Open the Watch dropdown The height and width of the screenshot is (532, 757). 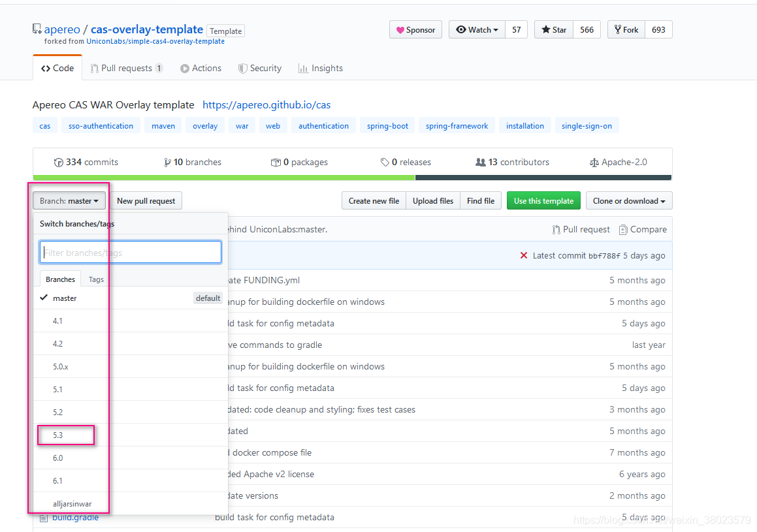point(477,29)
